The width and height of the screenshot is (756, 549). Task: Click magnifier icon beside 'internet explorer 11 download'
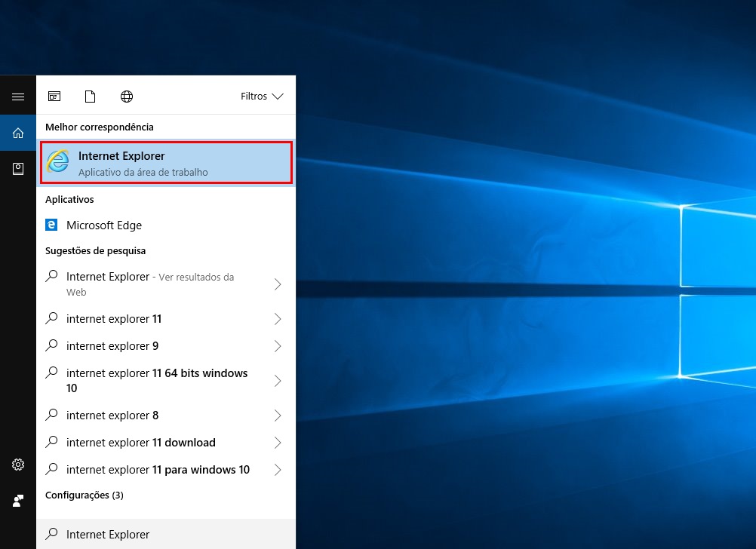51,441
